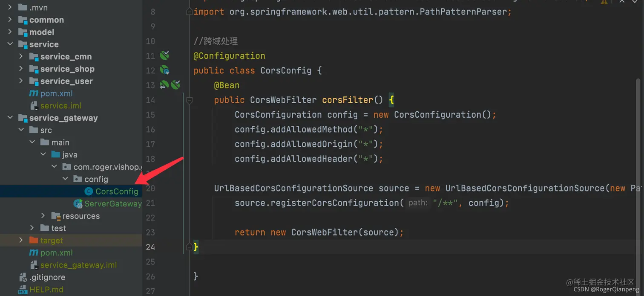This screenshot has height=296, width=644.
Task: Click the @Bean annotation on line 13
Action: (227, 85)
